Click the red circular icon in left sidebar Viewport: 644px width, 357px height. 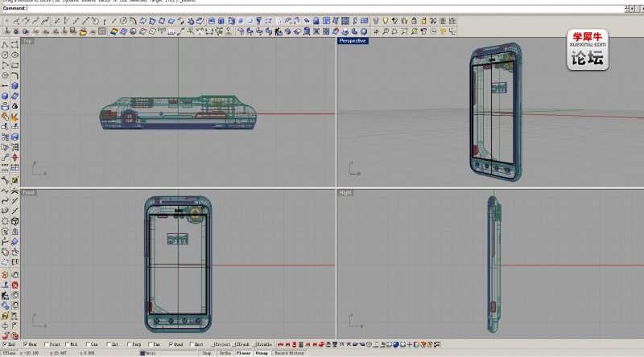[x=14, y=285]
